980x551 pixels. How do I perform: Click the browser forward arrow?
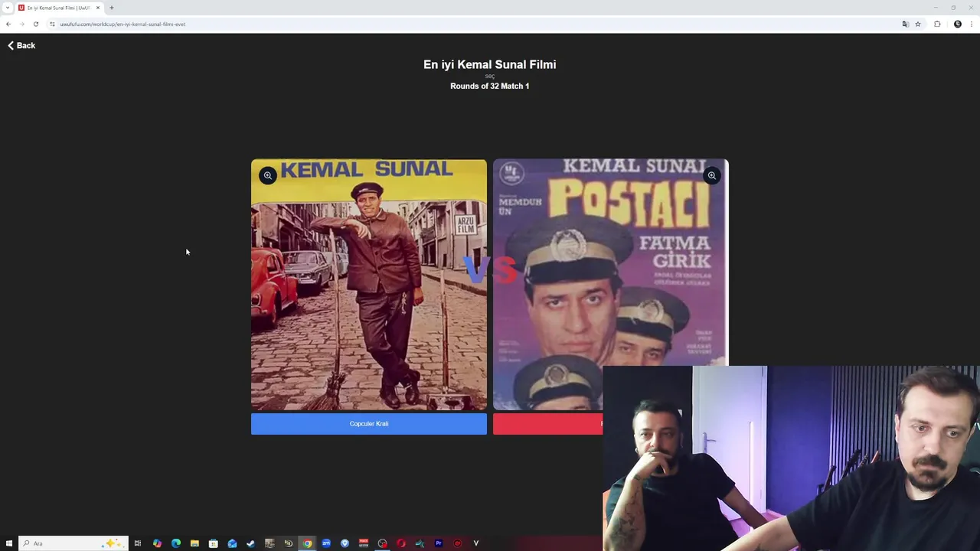pyautogui.click(x=21, y=24)
